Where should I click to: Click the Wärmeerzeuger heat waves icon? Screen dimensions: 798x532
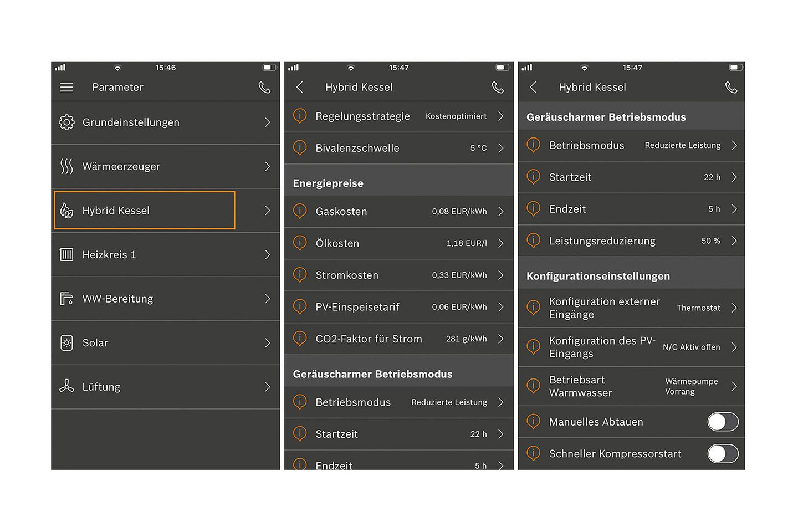click(x=66, y=166)
